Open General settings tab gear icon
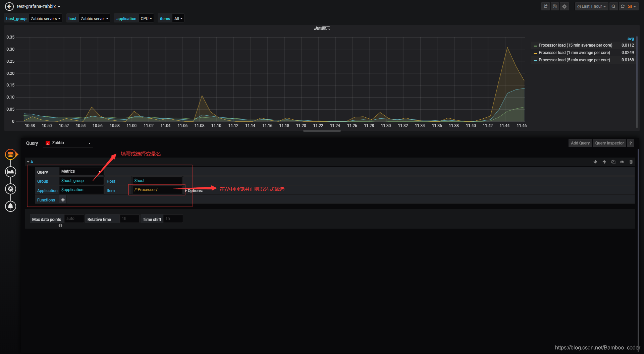The height and width of the screenshot is (354, 644). [11, 189]
